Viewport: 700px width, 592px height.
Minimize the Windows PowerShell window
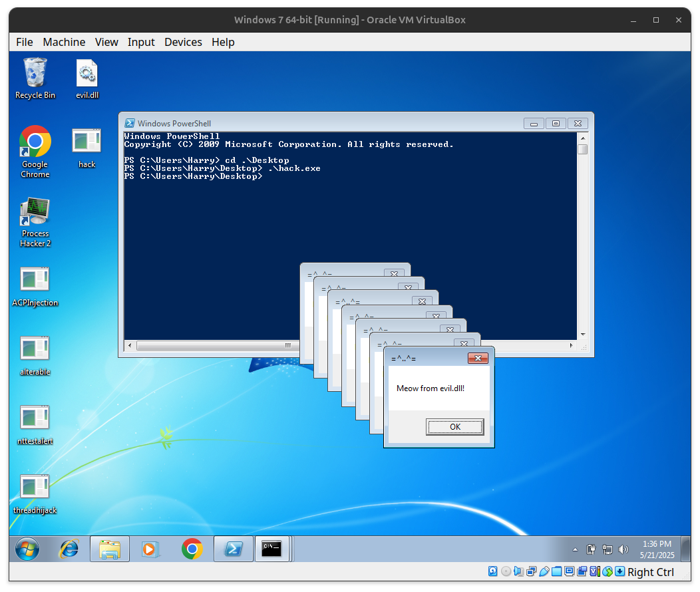[x=534, y=123]
